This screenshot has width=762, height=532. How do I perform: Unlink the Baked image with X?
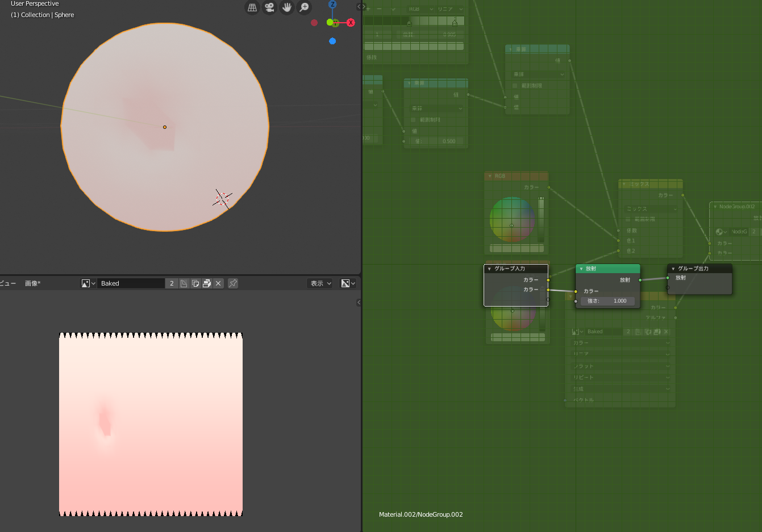point(218,283)
